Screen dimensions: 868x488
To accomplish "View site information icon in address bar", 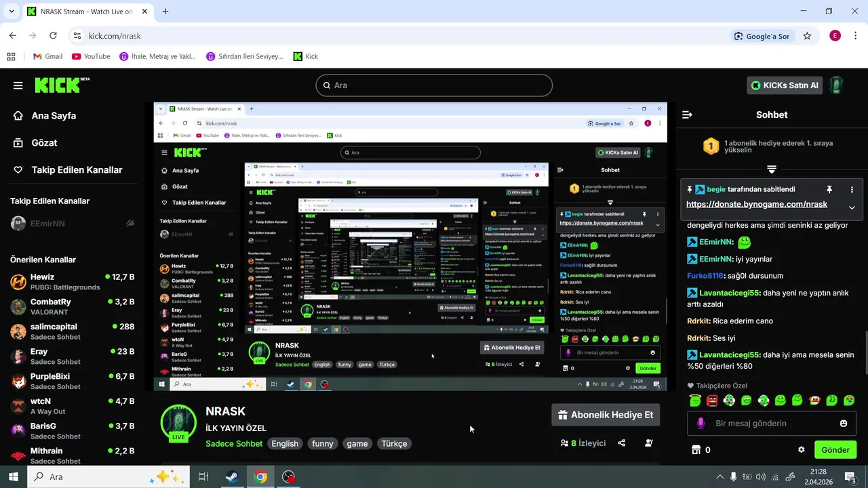I will tap(77, 36).
